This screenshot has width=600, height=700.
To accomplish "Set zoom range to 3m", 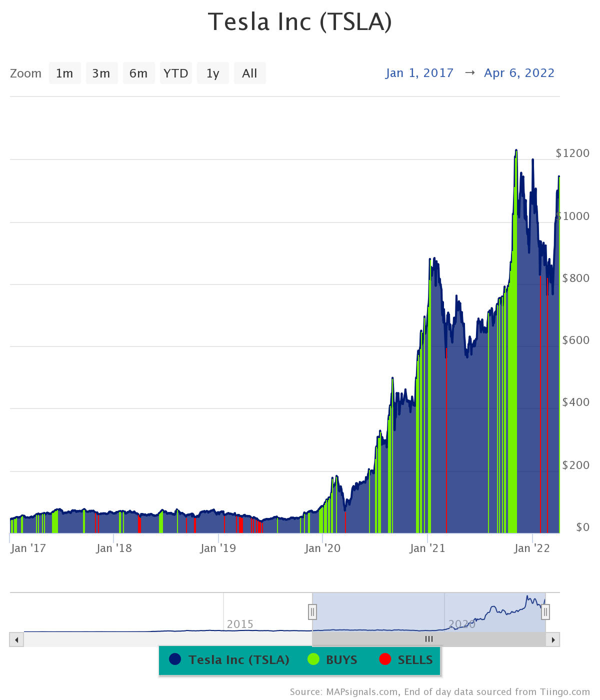I will [101, 73].
